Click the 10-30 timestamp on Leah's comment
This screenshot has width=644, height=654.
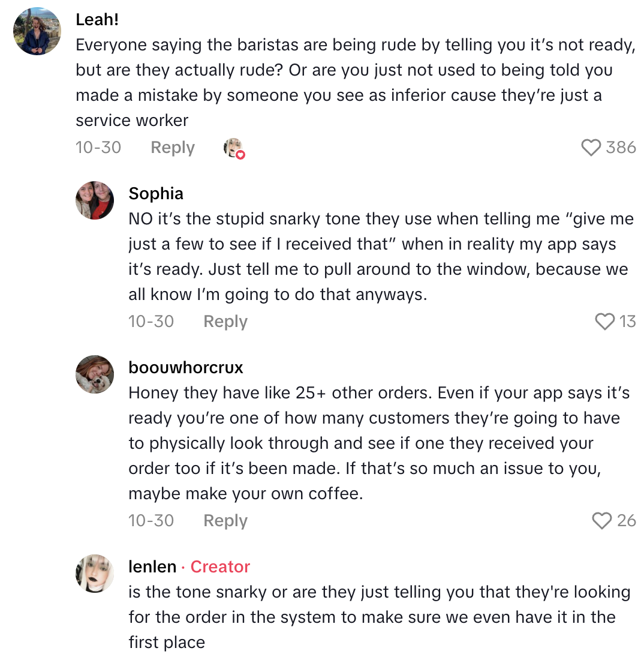(98, 148)
